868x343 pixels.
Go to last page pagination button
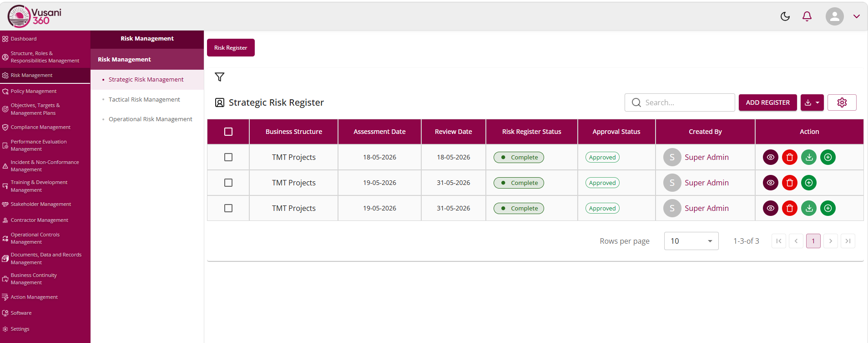point(848,241)
